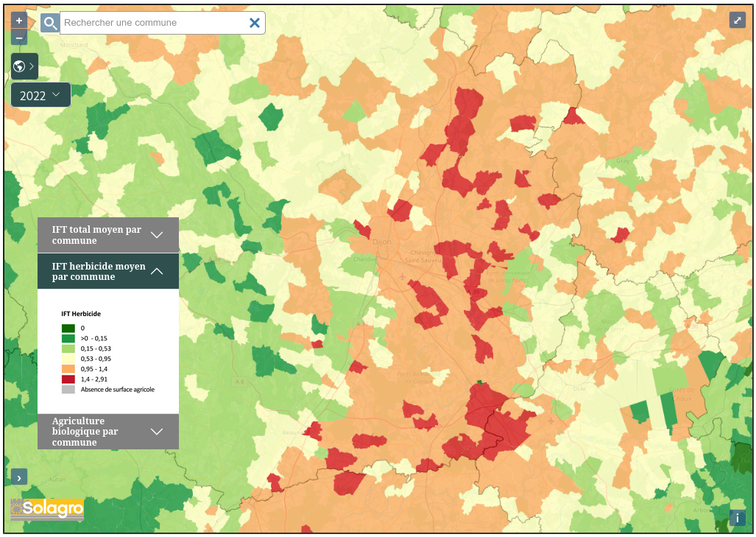
Task: Open the info button at bottom right
Action: click(738, 518)
